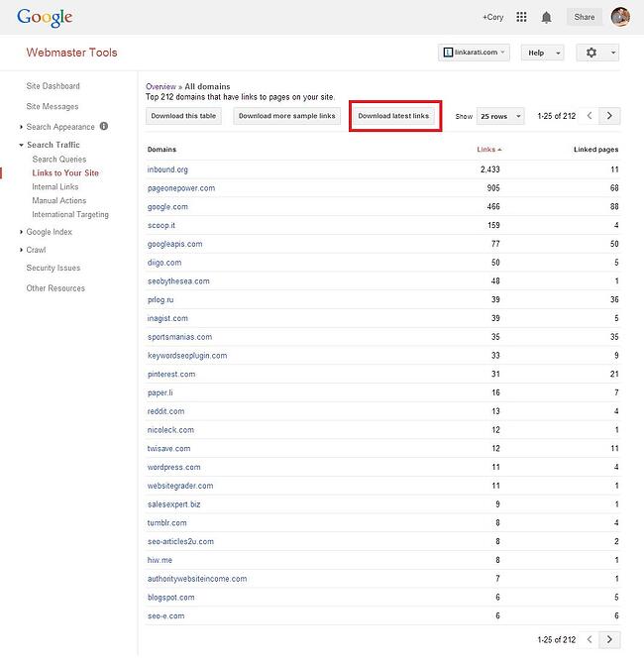Click the Share button
Viewport: 644px width, 666px height.
(585, 17)
